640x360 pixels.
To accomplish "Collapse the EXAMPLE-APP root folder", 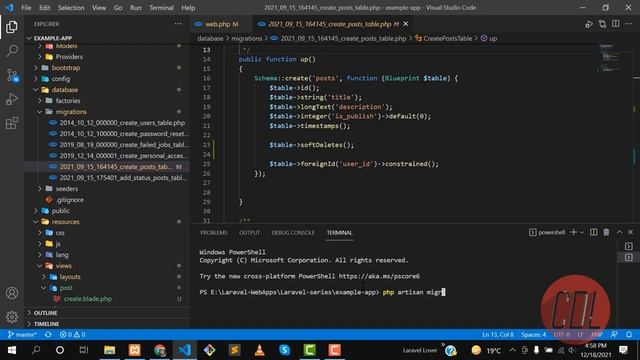I will tap(29, 38).
